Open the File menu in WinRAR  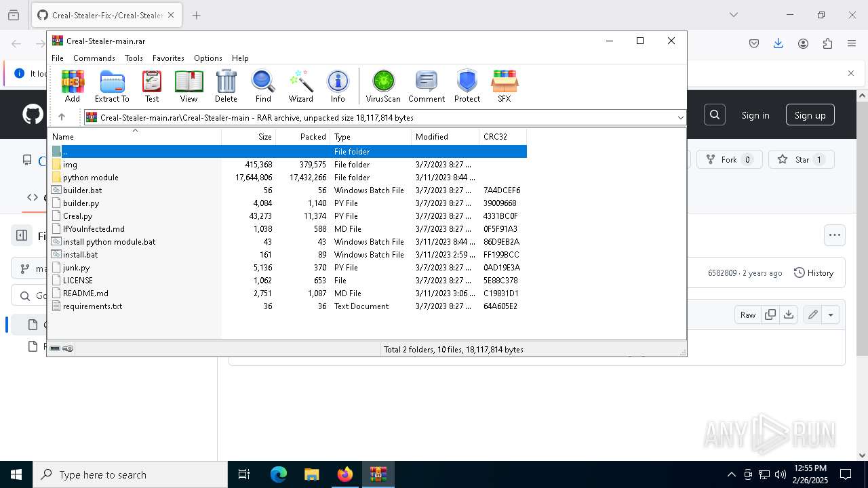(x=58, y=58)
